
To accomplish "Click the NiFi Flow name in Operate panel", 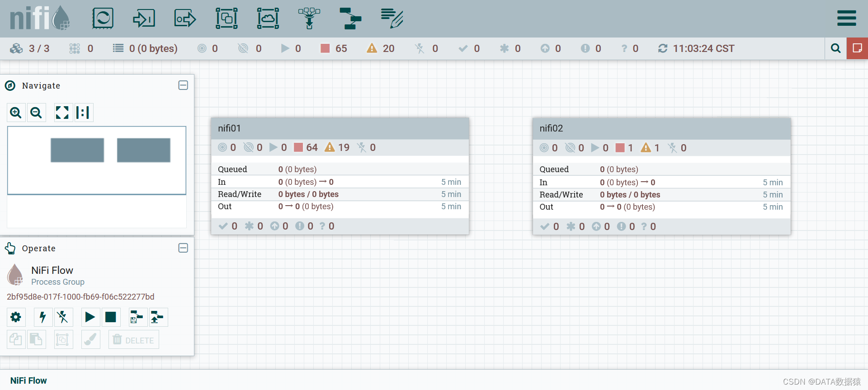I will (52, 270).
